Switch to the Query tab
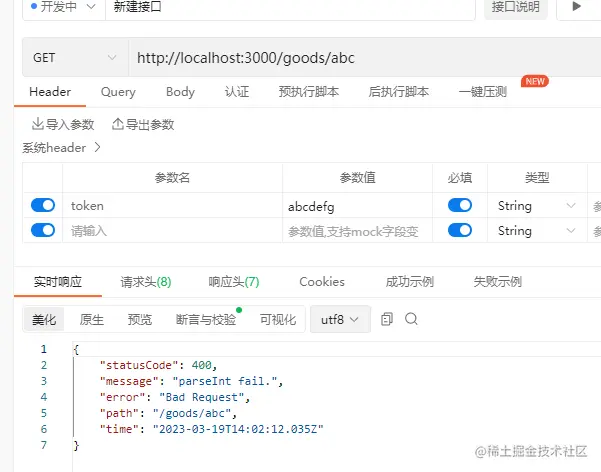The image size is (601, 472). pos(118,92)
